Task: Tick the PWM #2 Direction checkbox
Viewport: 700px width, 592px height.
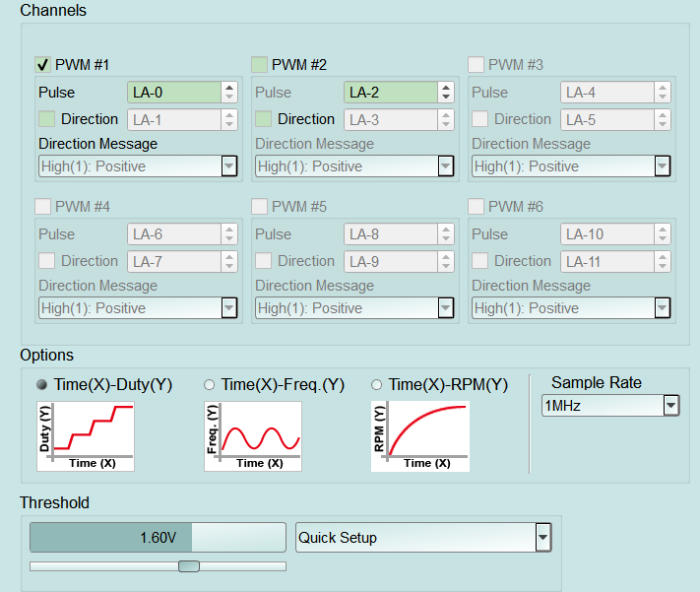Action: (264, 119)
